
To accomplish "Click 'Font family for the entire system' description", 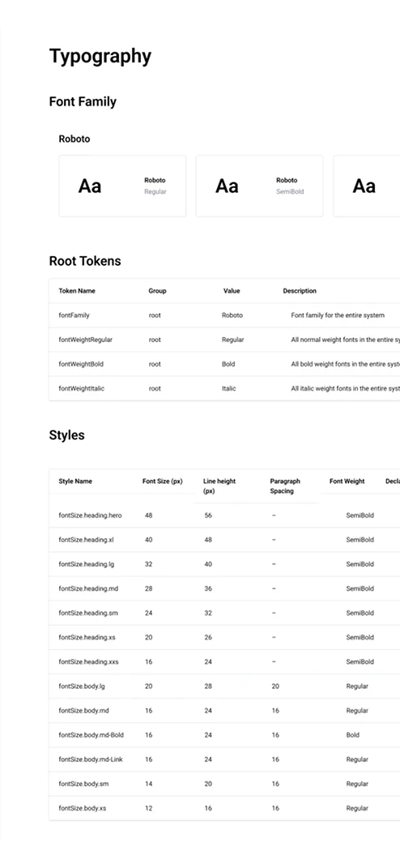I will pos(338,315).
